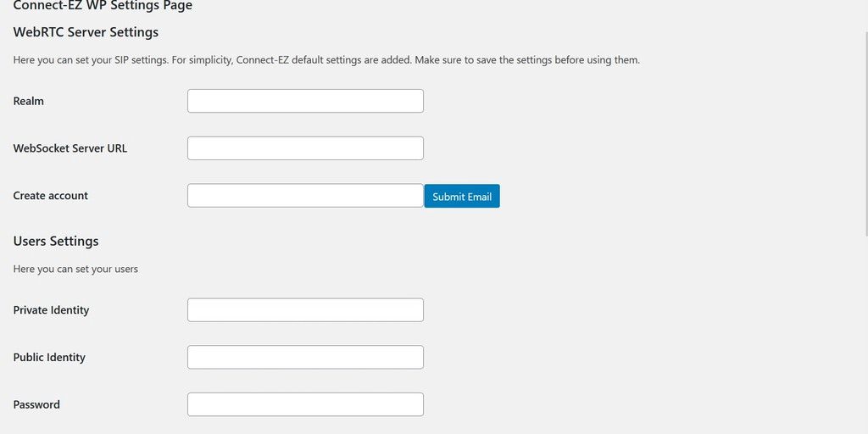Focus the Password input field
This screenshot has width=868, height=434.
[x=305, y=404]
